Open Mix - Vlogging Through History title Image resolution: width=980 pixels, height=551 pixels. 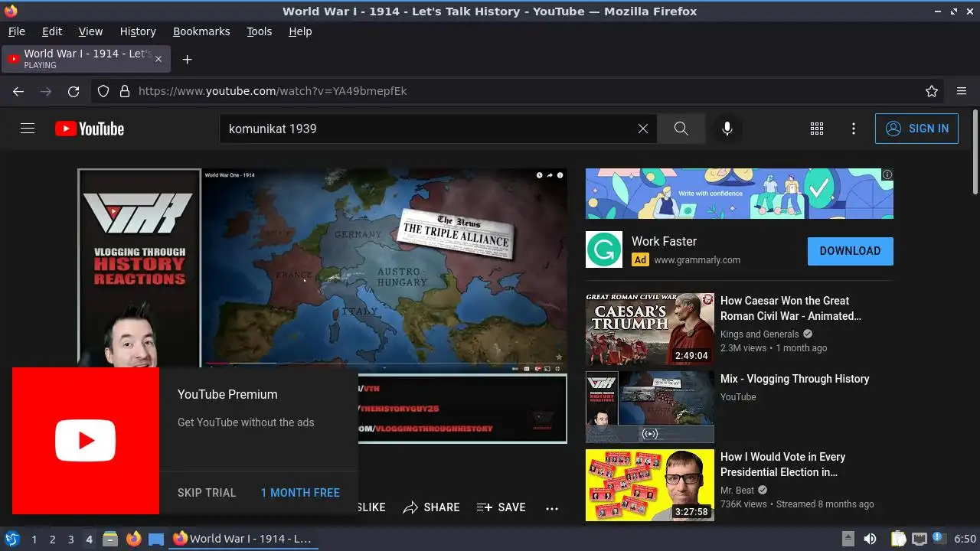[x=795, y=379]
